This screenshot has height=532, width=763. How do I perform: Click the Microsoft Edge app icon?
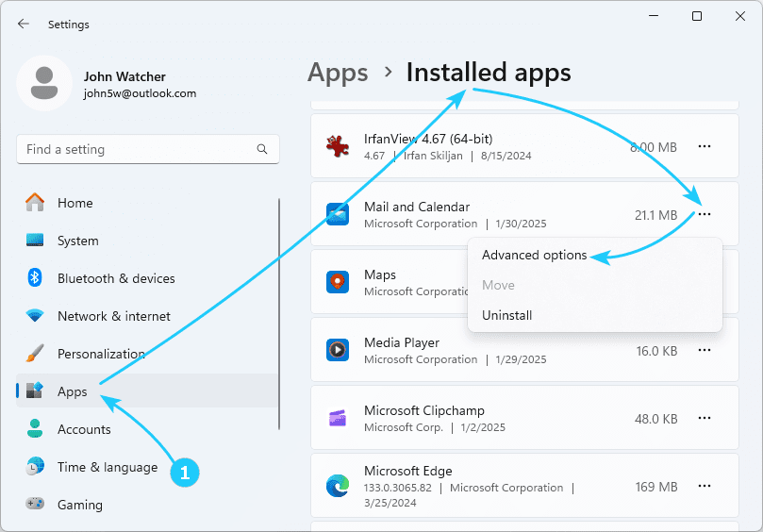338,486
